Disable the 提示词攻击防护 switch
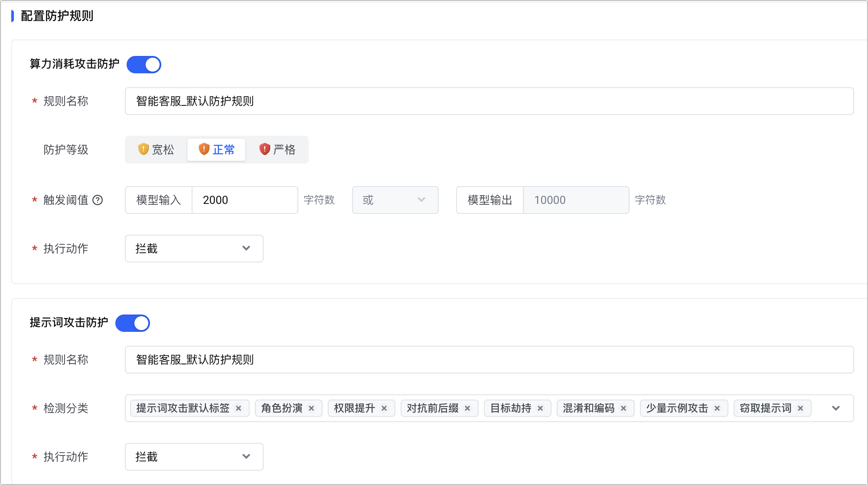 pyautogui.click(x=133, y=323)
